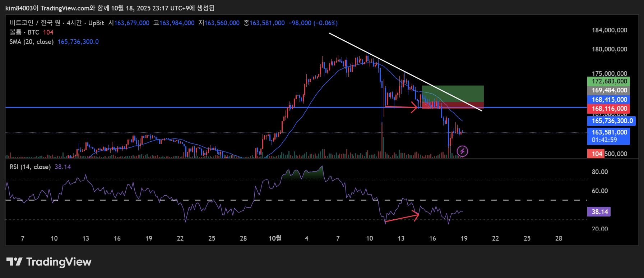Click the red stop-loss zone of position
The image size is (644, 278).
pos(453,105)
